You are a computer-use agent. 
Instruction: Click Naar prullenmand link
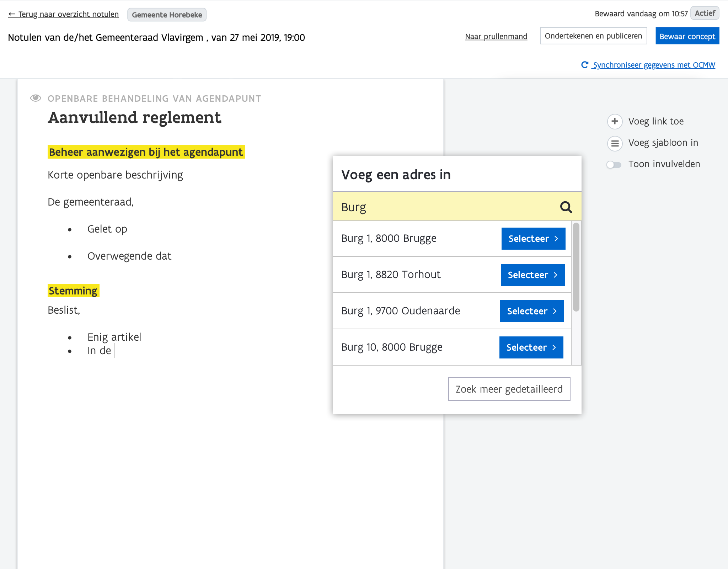tap(496, 37)
